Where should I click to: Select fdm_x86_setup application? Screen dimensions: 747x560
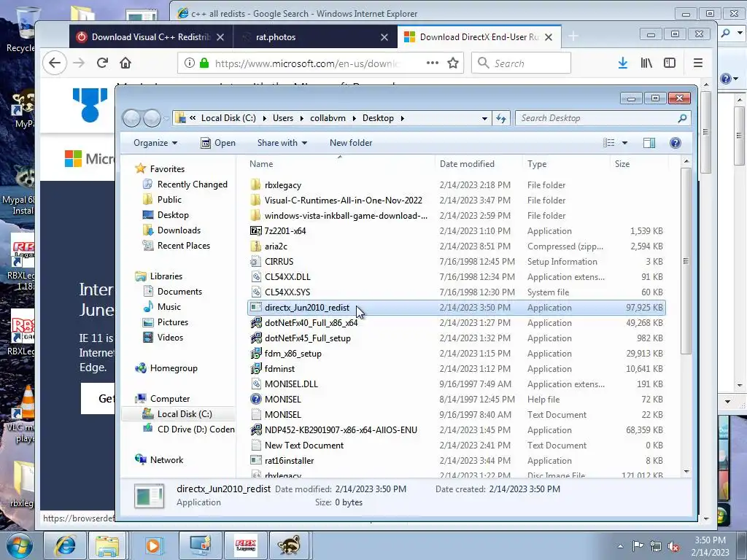[x=457, y=354]
